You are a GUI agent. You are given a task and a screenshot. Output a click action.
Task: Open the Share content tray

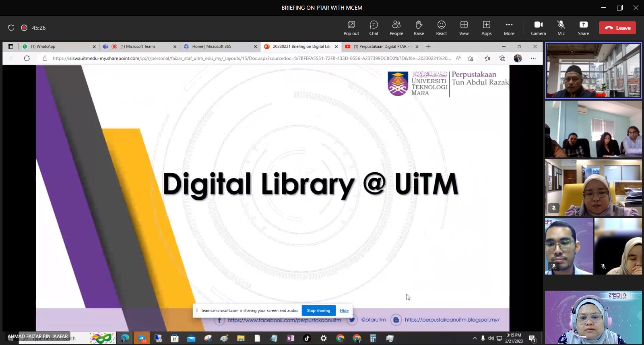click(x=583, y=28)
